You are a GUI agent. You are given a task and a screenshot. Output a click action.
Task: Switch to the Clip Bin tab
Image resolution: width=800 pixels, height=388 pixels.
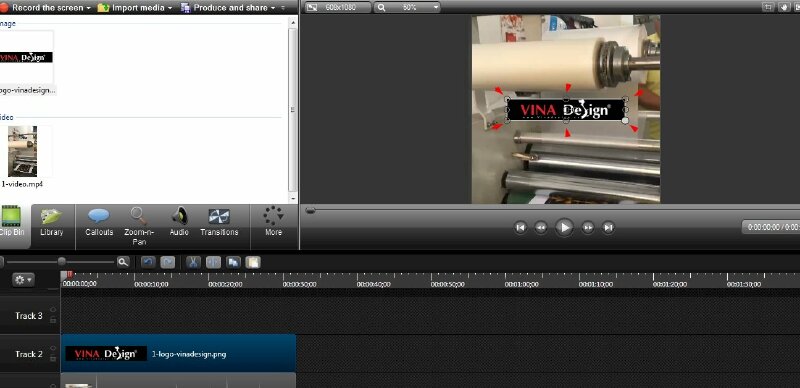click(x=12, y=226)
